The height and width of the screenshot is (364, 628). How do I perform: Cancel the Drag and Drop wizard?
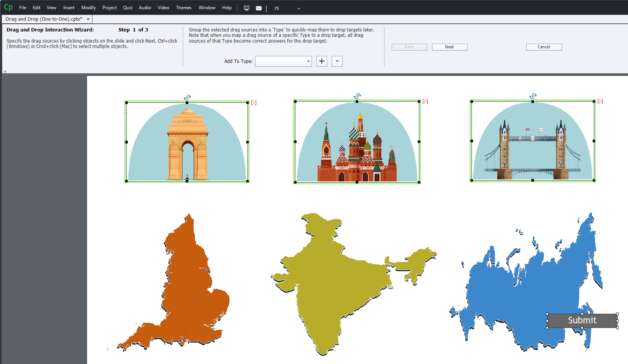coord(544,47)
